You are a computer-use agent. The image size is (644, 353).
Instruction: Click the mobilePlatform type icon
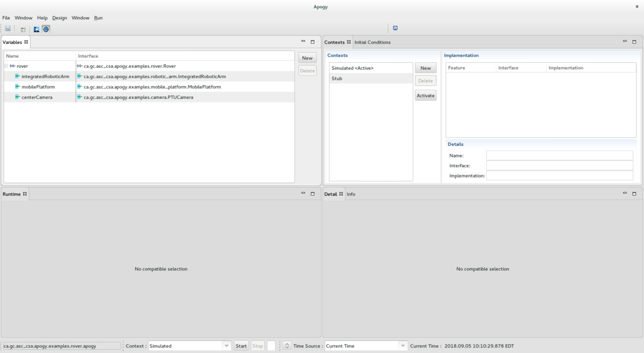point(18,86)
